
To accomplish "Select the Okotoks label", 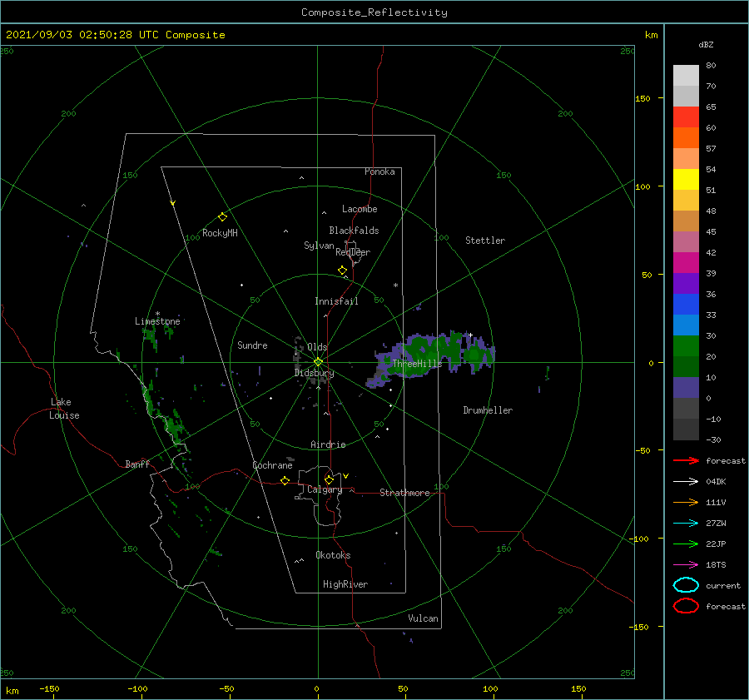I will click(x=333, y=555).
